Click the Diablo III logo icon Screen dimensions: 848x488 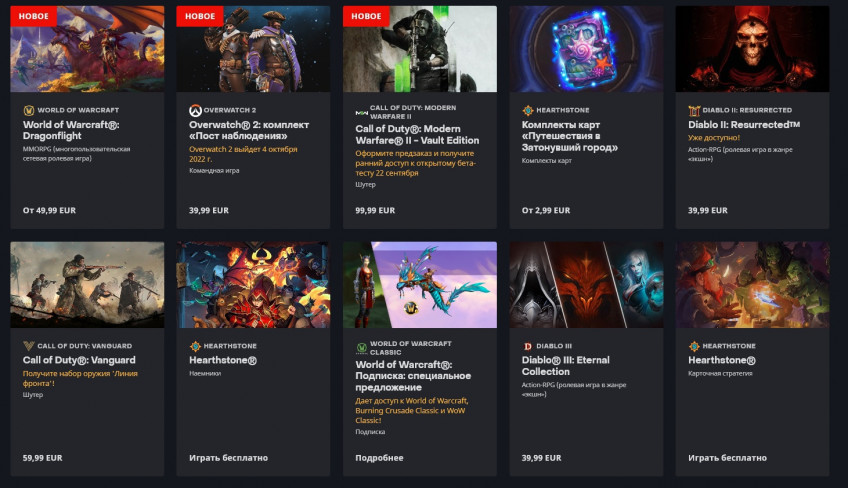[527, 346]
